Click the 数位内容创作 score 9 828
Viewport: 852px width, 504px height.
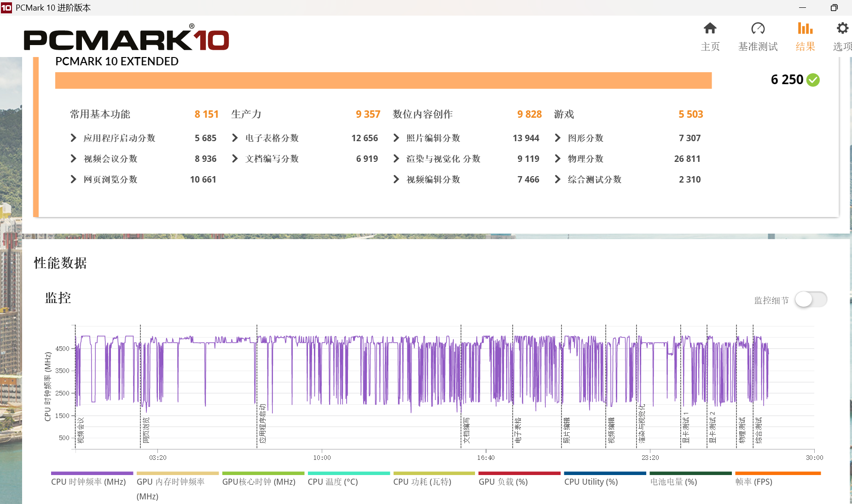pos(529,114)
